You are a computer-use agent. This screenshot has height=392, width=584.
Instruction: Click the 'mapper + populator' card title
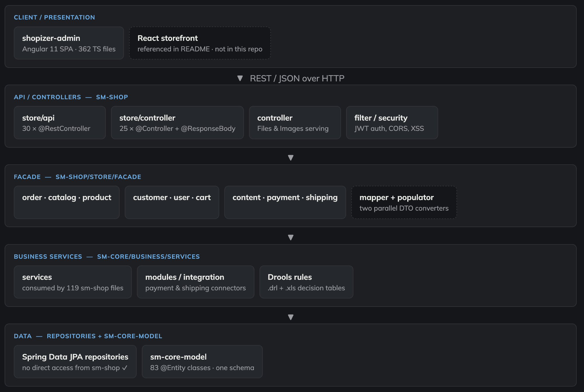[x=397, y=197]
